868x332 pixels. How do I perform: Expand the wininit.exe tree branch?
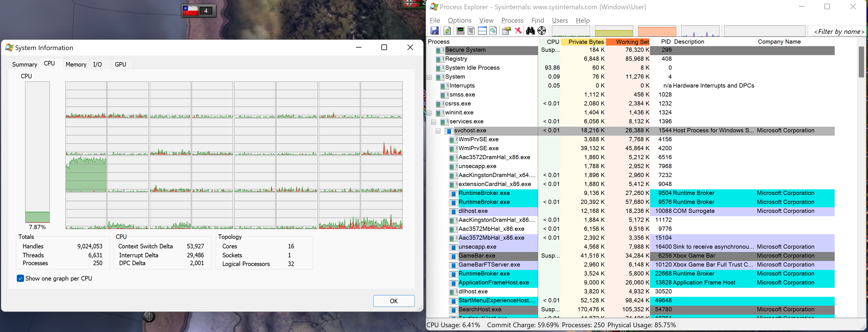coord(429,112)
